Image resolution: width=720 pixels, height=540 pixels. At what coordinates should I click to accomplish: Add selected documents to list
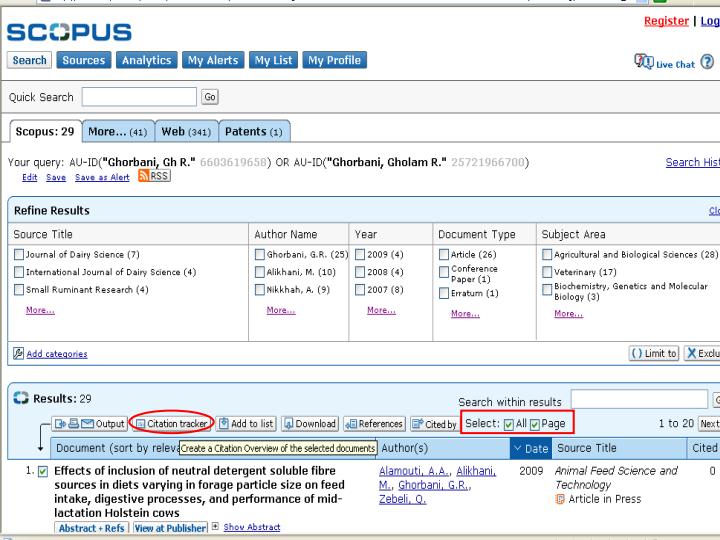pyautogui.click(x=247, y=423)
